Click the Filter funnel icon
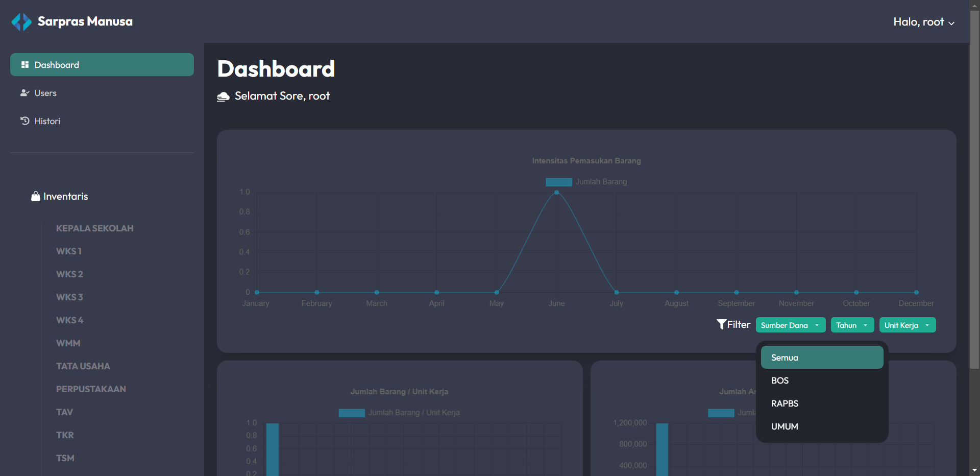The width and height of the screenshot is (980, 476). 721,324
